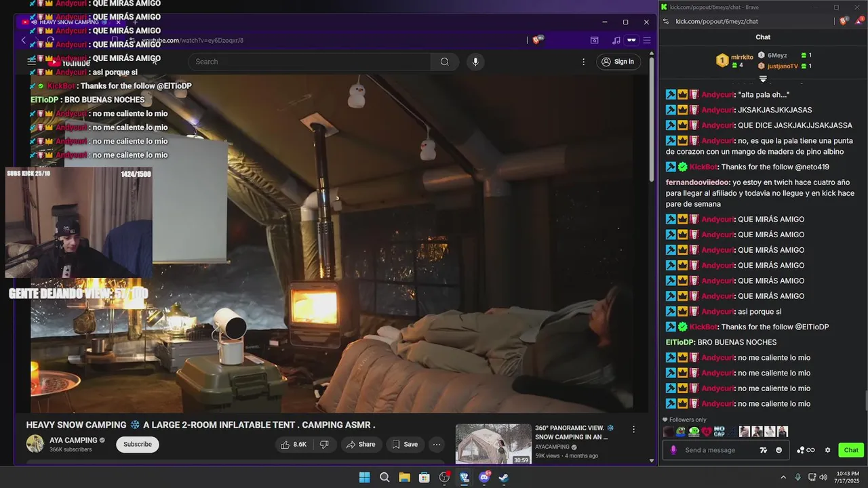
Task: Click ElTioDP username in Kick chat
Action: [x=679, y=342]
